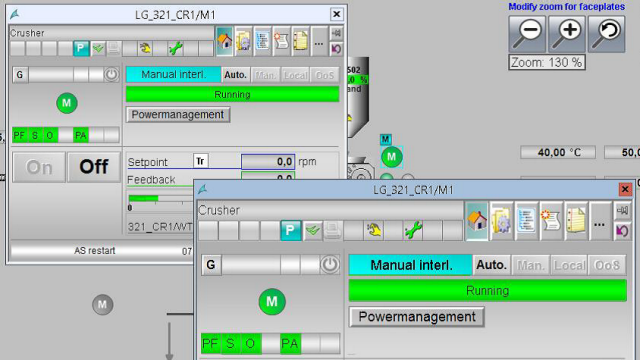Image resolution: width=640 pixels, height=360 pixels.
Task: Open the folder with gear parameters icon in the lower faceplate
Action: tap(501, 221)
